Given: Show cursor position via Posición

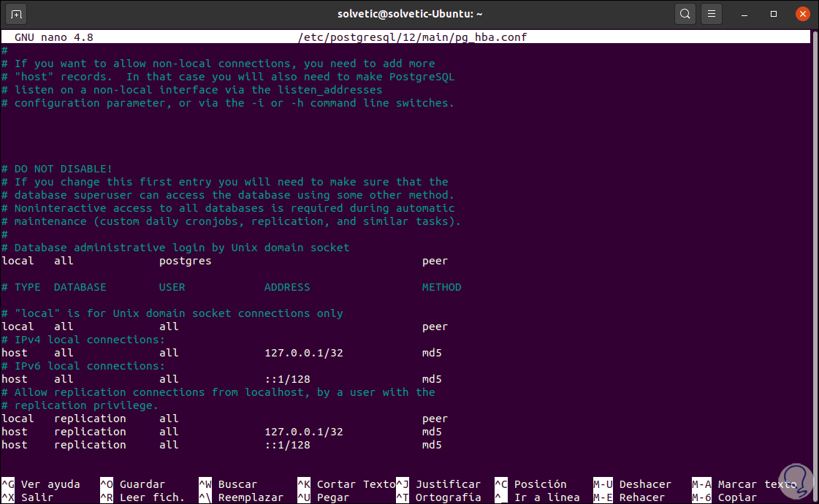Looking at the screenshot, I should pos(541,484).
